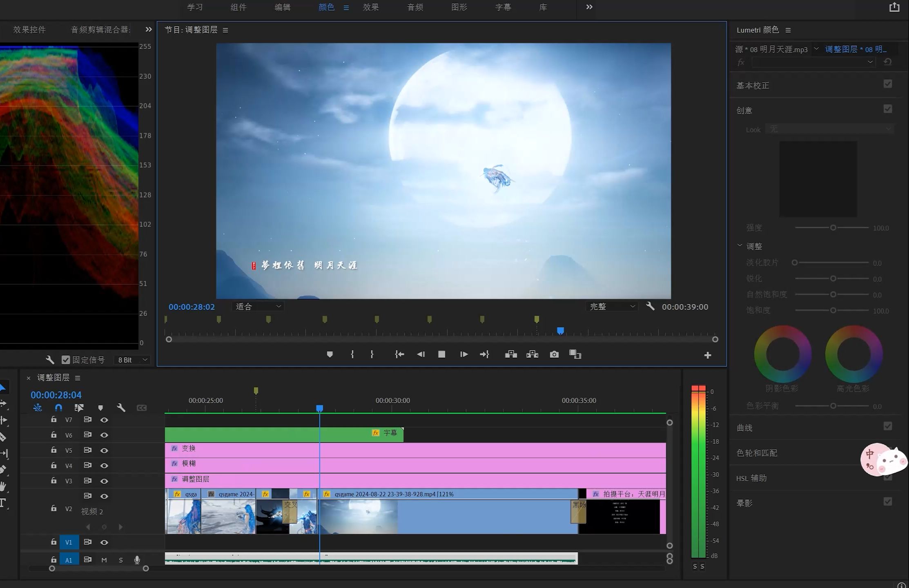Open the export share icon
Screen dimensions: 909x588
(x=894, y=7)
